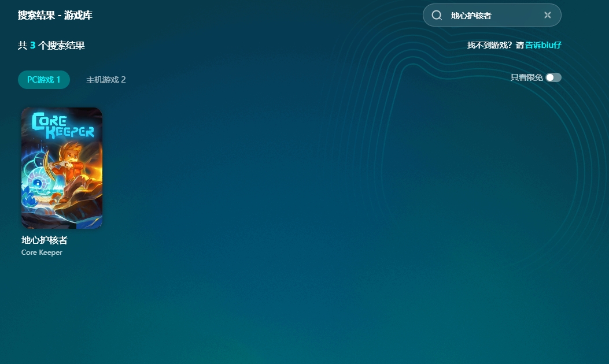
Task: Click the glowing blue core on the cover
Action: tap(37, 184)
